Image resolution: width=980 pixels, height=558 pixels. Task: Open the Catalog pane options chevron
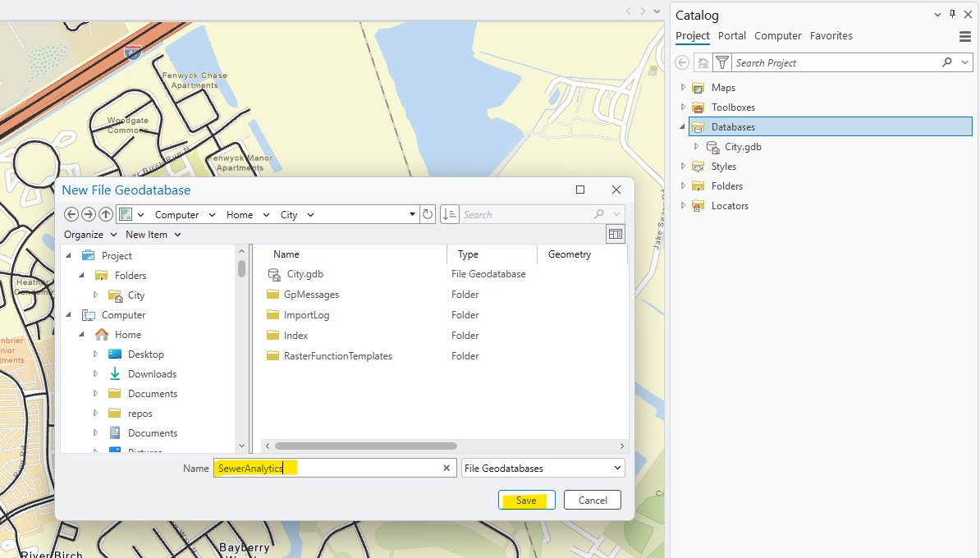(x=937, y=15)
